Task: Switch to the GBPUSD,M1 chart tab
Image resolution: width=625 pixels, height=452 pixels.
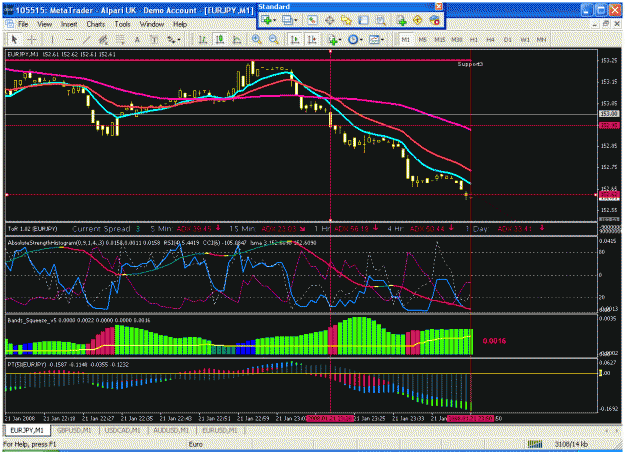Action: (x=74, y=430)
